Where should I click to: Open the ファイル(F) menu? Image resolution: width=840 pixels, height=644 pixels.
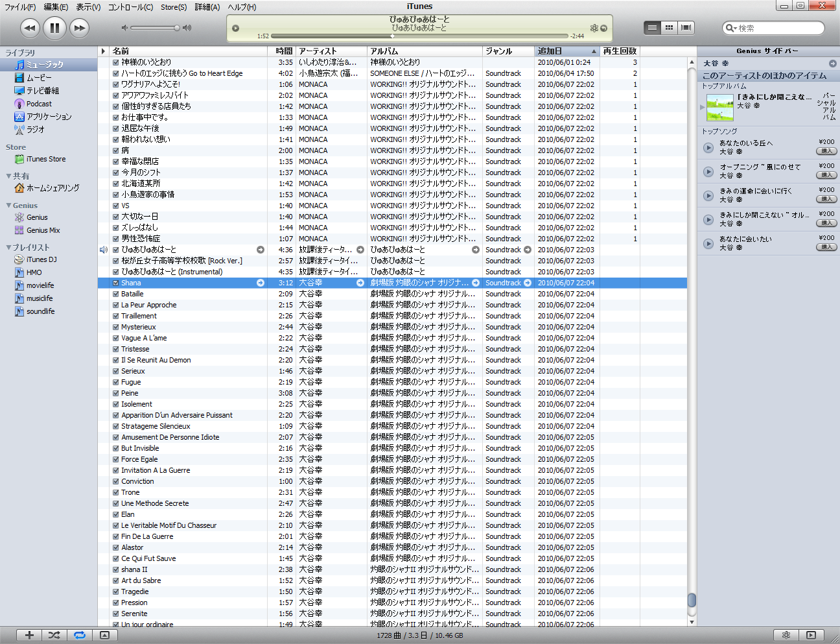pyautogui.click(x=20, y=7)
